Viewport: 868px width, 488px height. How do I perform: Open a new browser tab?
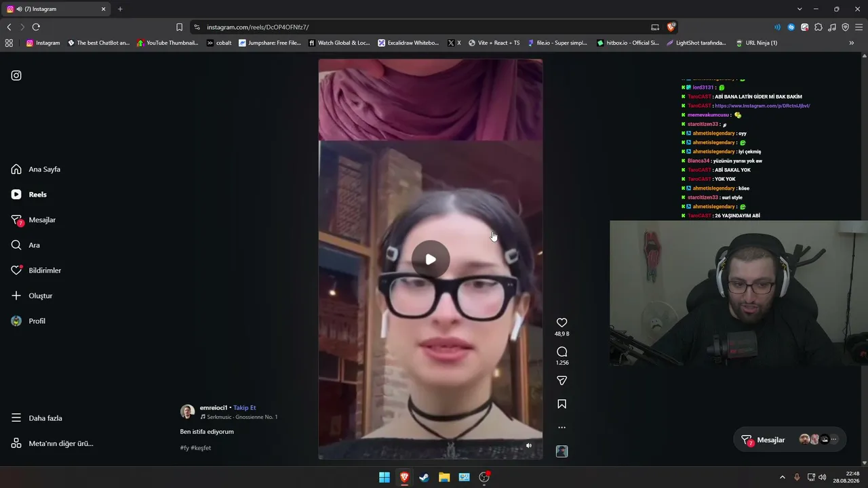(120, 9)
